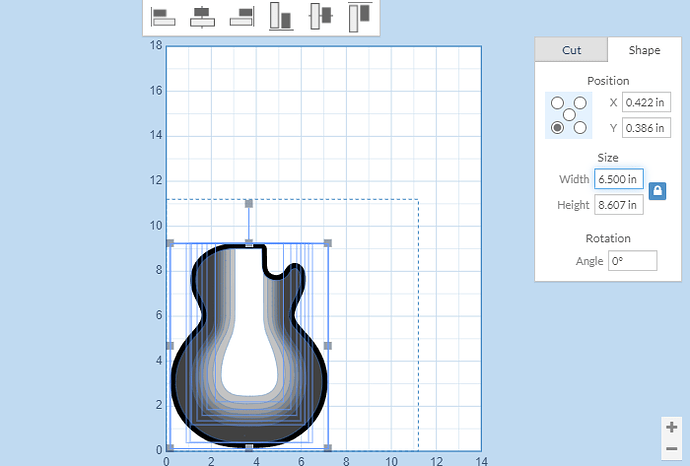690x466 pixels.
Task: Select top-right position anchor radio
Action: tap(580, 103)
